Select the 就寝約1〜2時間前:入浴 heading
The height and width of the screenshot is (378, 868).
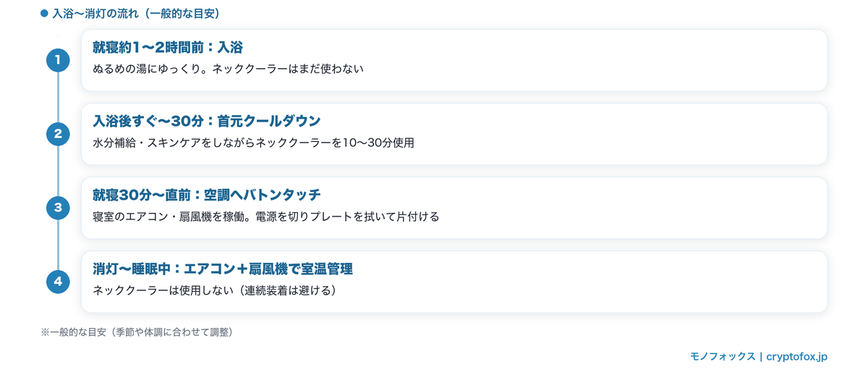coord(167,48)
